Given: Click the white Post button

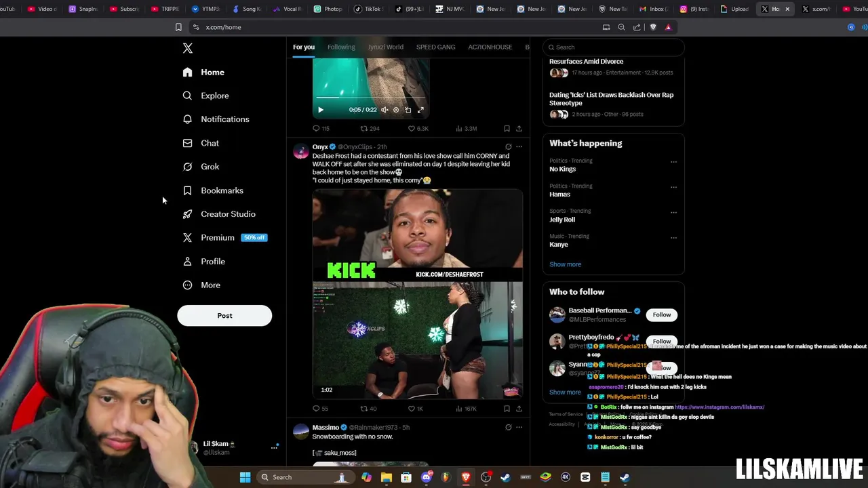Looking at the screenshot, I should tap(224, 316).
